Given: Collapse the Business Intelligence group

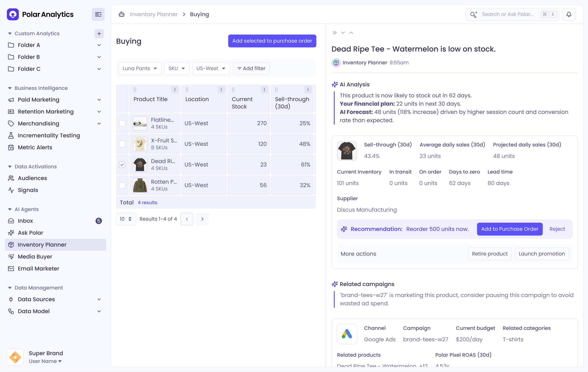Looking at the screenshot, I should pyautogui.click(x=10, y=88).
